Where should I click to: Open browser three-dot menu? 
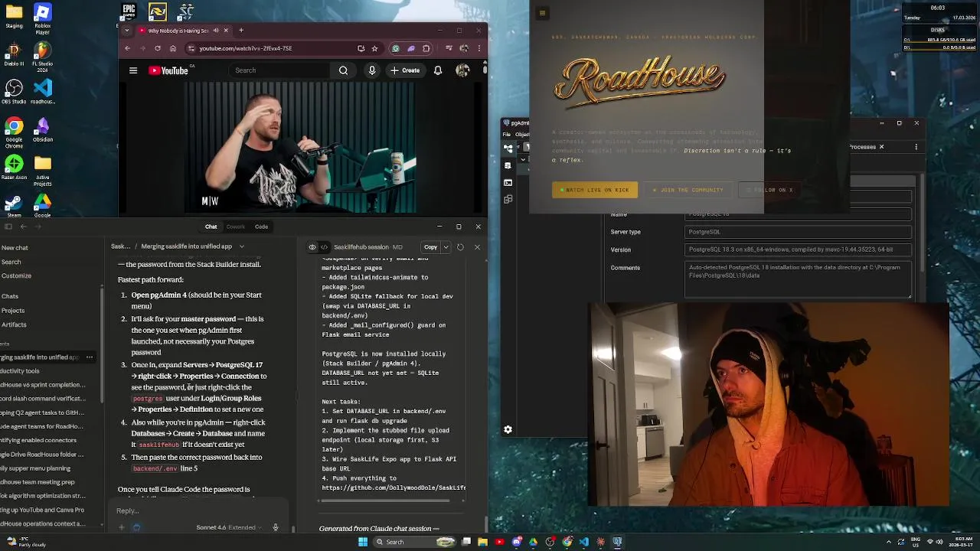[x=479, y=48]
